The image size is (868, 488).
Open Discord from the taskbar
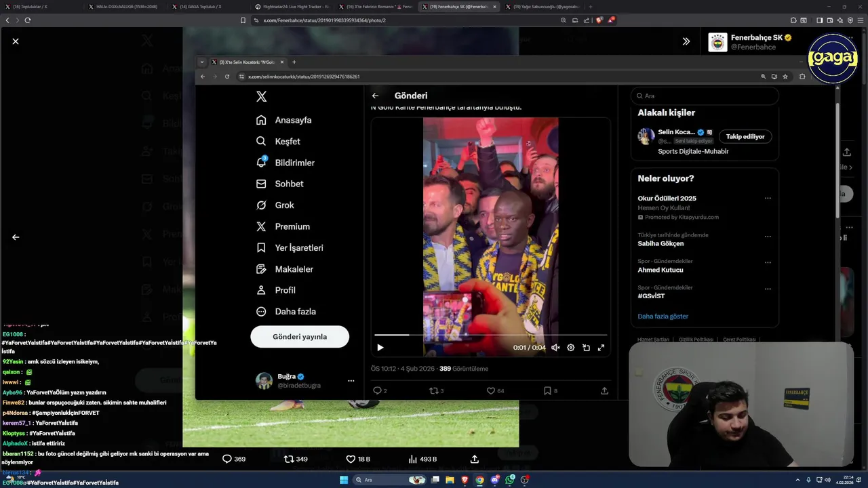click(x=495, y=480)
